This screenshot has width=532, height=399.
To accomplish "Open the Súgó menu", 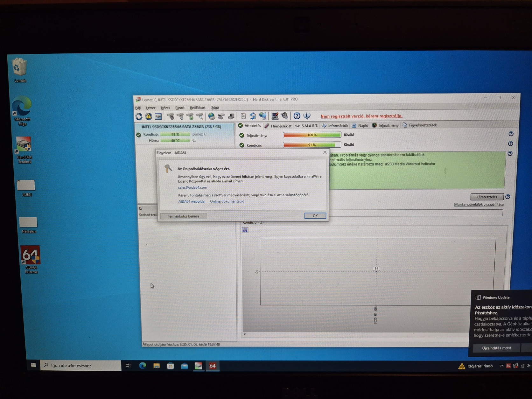I will pyautogui.click(x=215, y=108).
